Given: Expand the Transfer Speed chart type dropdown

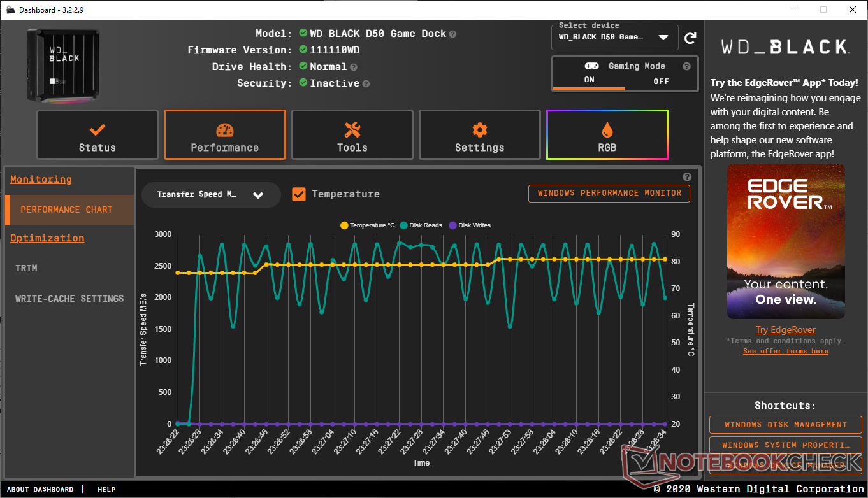Looking at the screenshot, I should click(x=211, y=195).
